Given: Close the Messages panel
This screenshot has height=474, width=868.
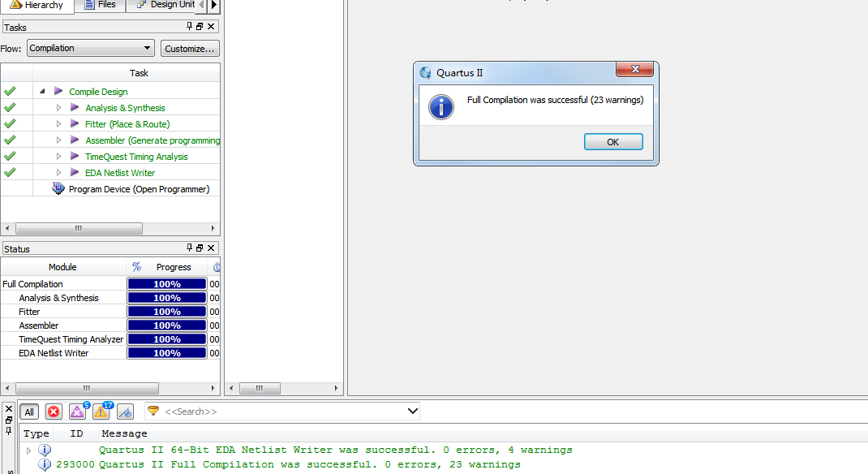Looking at the screenshot, I should click(x=9, y=408).
